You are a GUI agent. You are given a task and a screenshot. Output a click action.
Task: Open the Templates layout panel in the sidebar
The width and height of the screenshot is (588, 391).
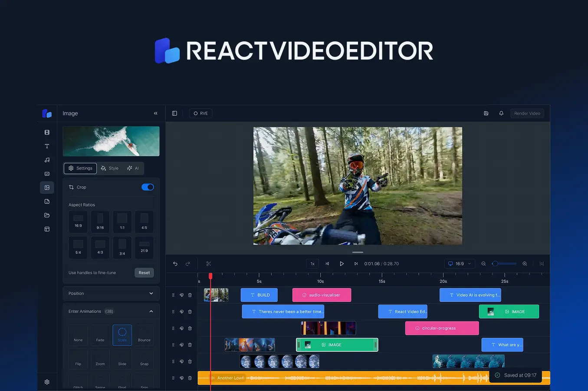(x=47, y=229)
